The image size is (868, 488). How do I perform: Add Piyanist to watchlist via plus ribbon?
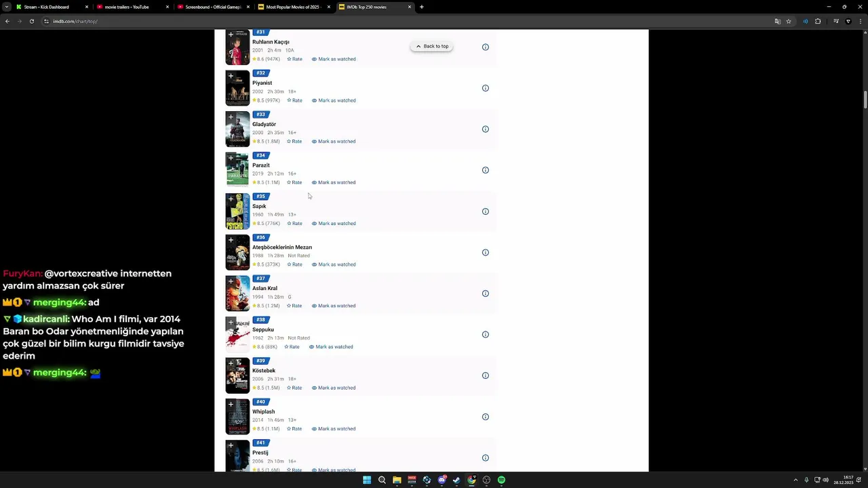[x=231, y=76]
